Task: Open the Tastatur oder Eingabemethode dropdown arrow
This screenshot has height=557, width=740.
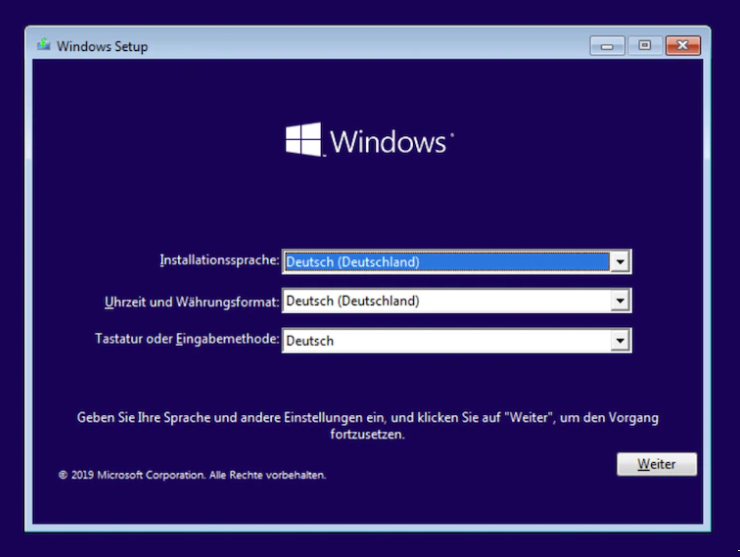Action: pos(620,340)
